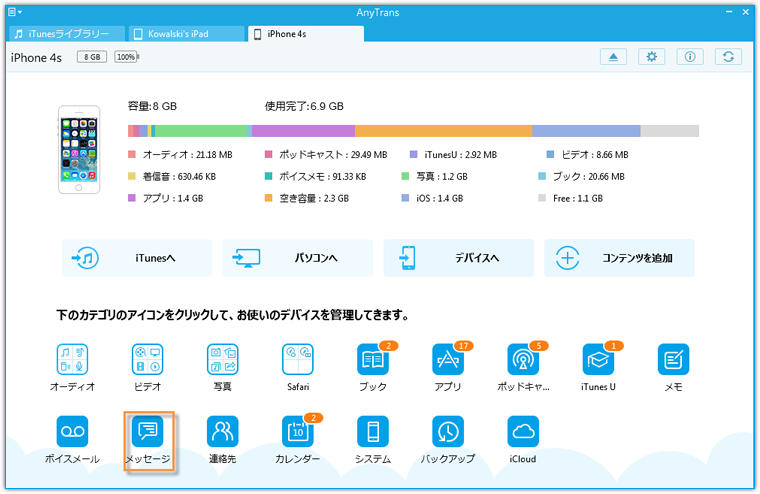Viewport: 760px width, 494px height.
Task: Select the iPhone 4s tab
Action: coord(305,34)
